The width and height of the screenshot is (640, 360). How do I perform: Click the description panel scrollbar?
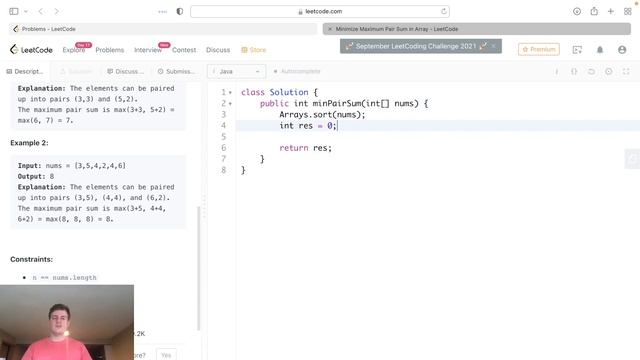[199, 268]
